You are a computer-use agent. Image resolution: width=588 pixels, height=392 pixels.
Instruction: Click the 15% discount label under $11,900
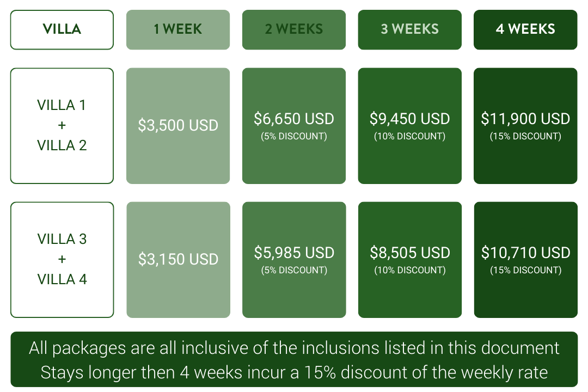pos(525,136)
